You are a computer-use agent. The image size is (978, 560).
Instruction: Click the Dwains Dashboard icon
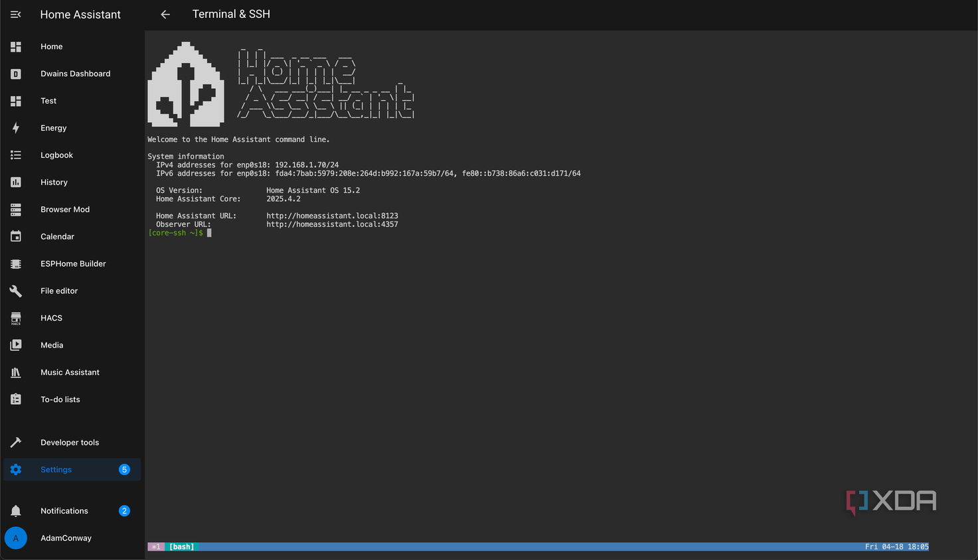click(x=16, y=74)
